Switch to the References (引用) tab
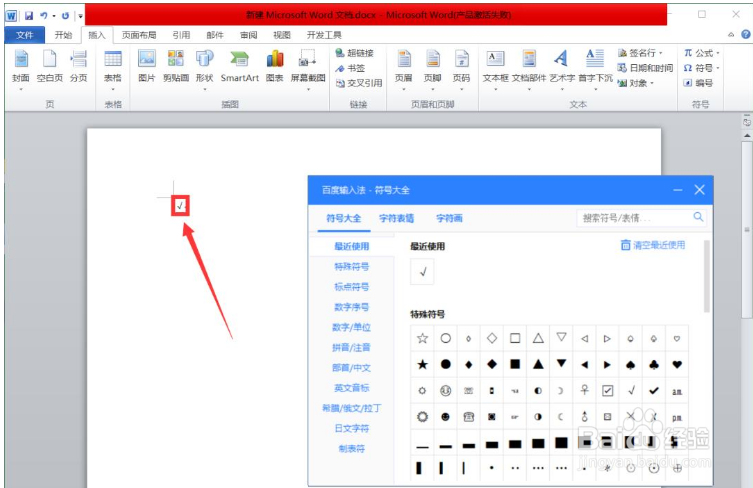 (181, 35)
